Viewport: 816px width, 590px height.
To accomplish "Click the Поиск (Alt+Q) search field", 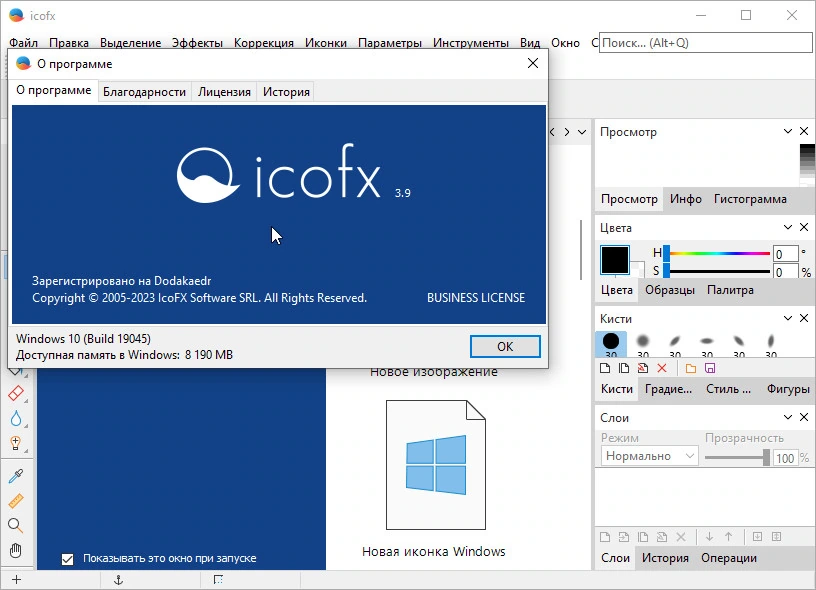I will tap(705, 43).
